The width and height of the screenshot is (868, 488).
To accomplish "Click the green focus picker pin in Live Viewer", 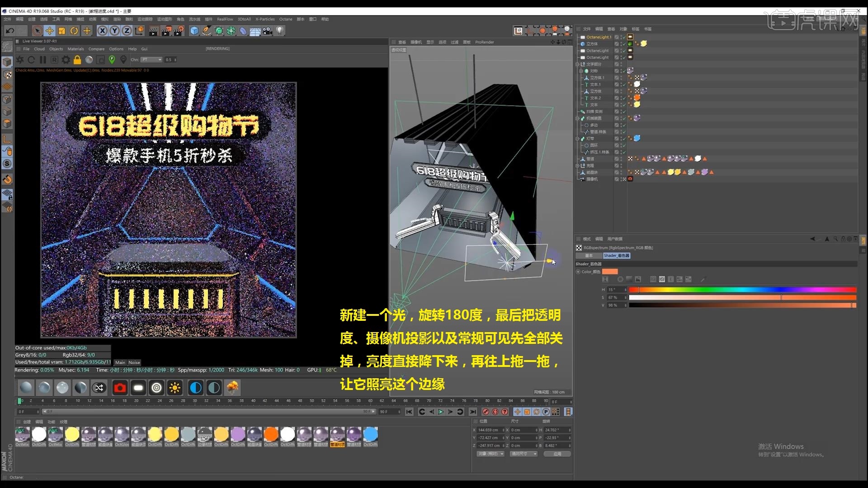I will (112, 60).
